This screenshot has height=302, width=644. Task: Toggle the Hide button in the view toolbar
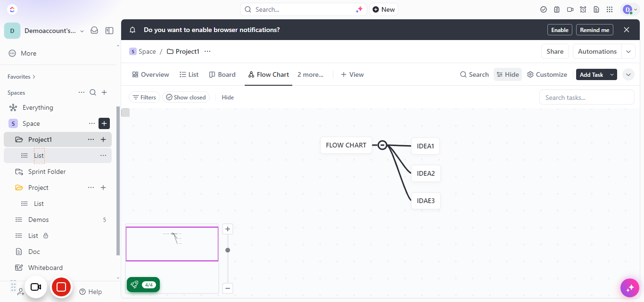(508, 74)
